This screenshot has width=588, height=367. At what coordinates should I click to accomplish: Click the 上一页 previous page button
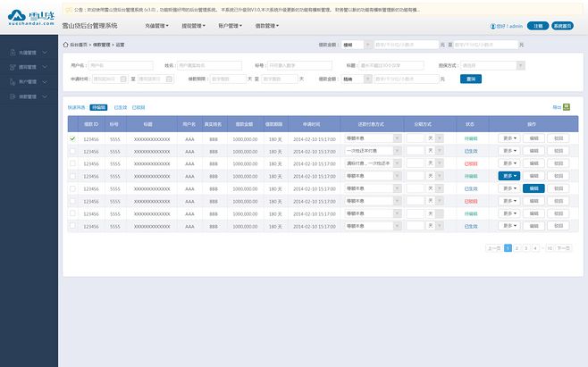point(493,248)
